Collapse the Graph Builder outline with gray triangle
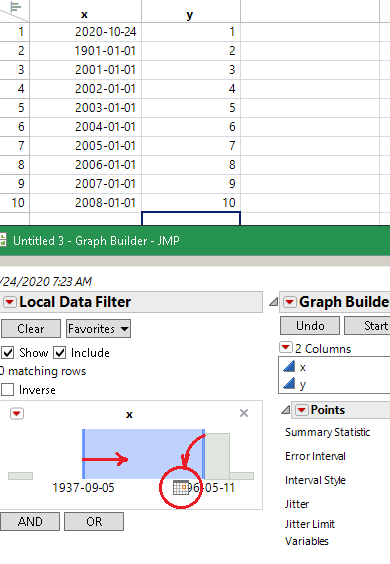The image size is (390, 564). coord(274,302)
